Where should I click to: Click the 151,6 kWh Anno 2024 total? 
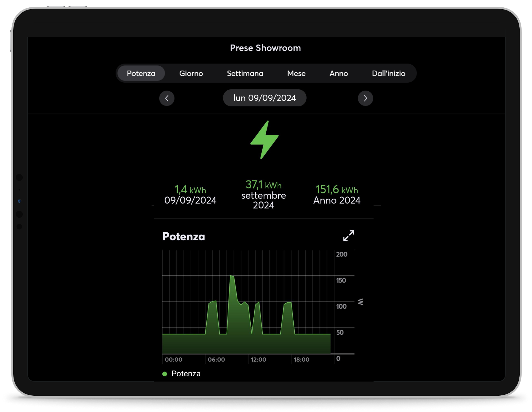(337, 190)
